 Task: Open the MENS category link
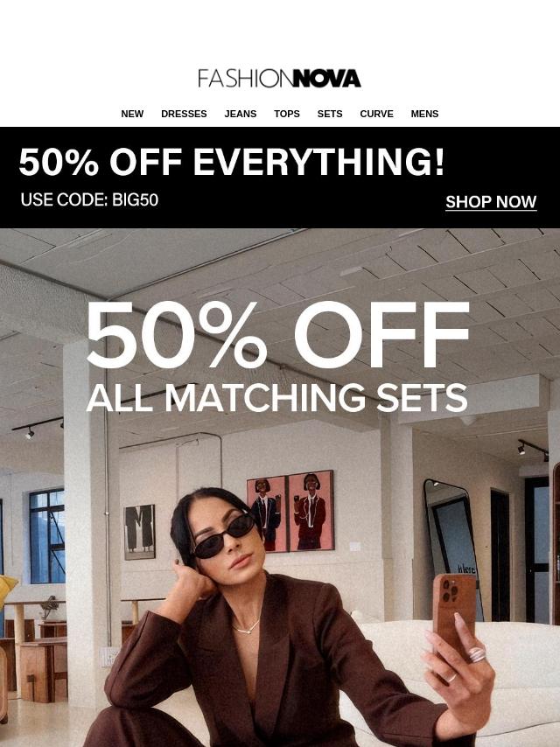(424, 114)
